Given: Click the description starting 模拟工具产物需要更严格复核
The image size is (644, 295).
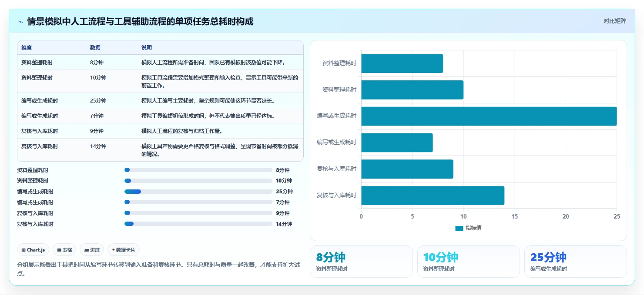Looking at the screenshot, I should coord(220,150).
